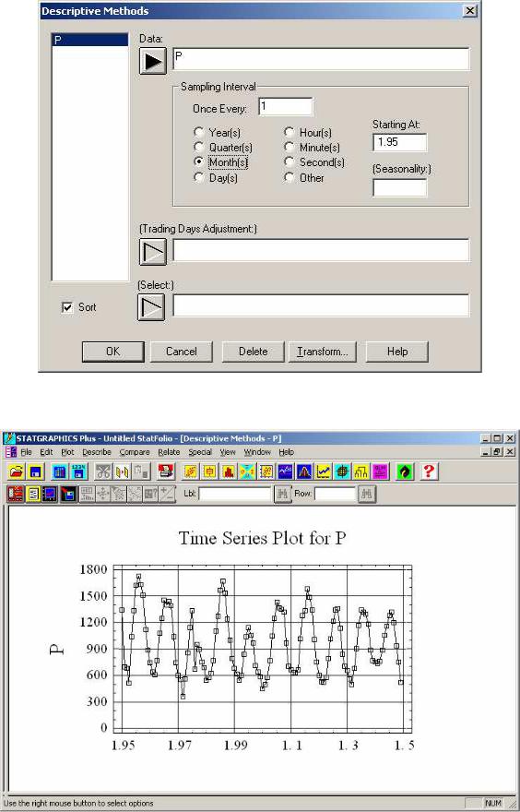This screenshot has width=520, height=812.
Task: Open the time series wave icon
Action: click(285, 472)
